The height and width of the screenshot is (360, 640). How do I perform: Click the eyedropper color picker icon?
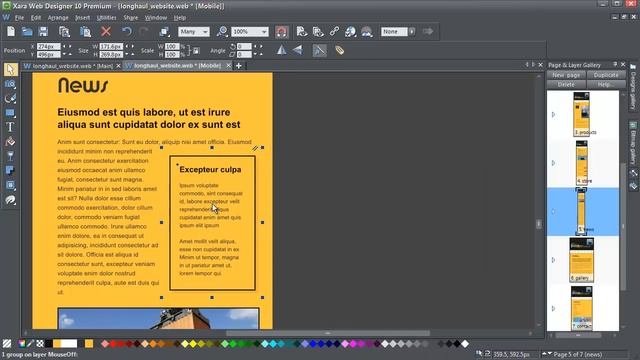click(30, 344)
